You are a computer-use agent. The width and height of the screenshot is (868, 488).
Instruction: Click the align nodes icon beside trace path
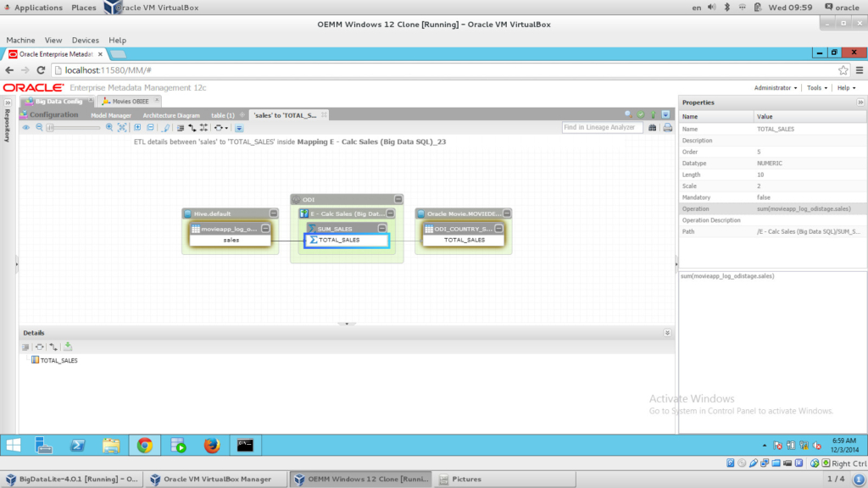(204, 128)
